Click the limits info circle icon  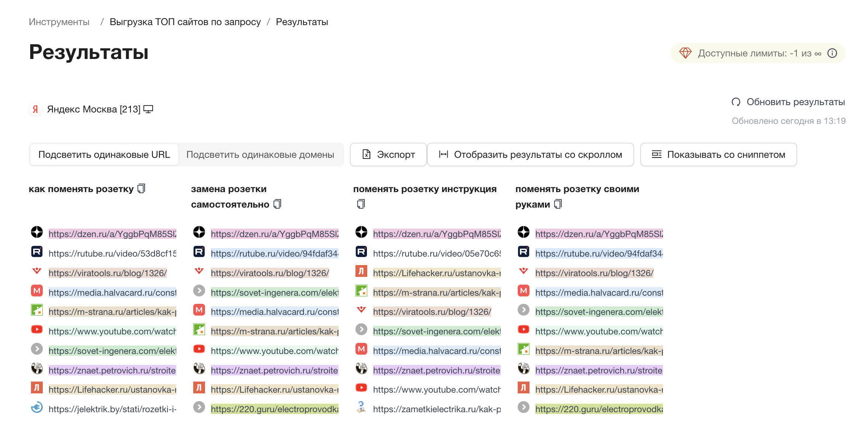(832, 53)
